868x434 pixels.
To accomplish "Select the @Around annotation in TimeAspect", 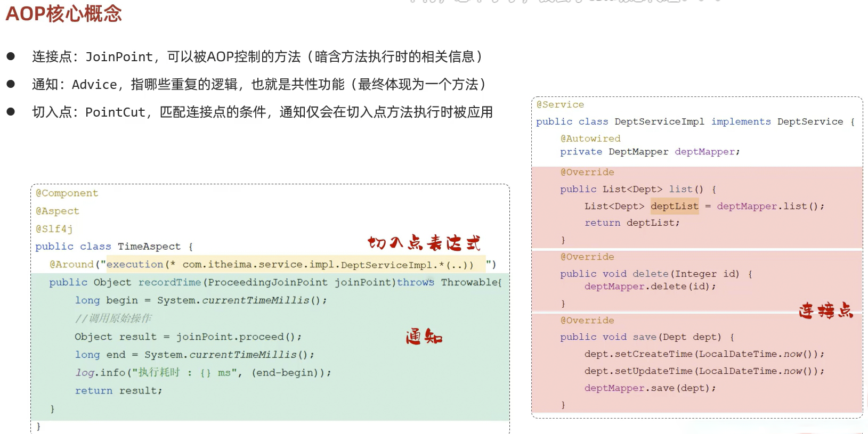I will [71, 265].
